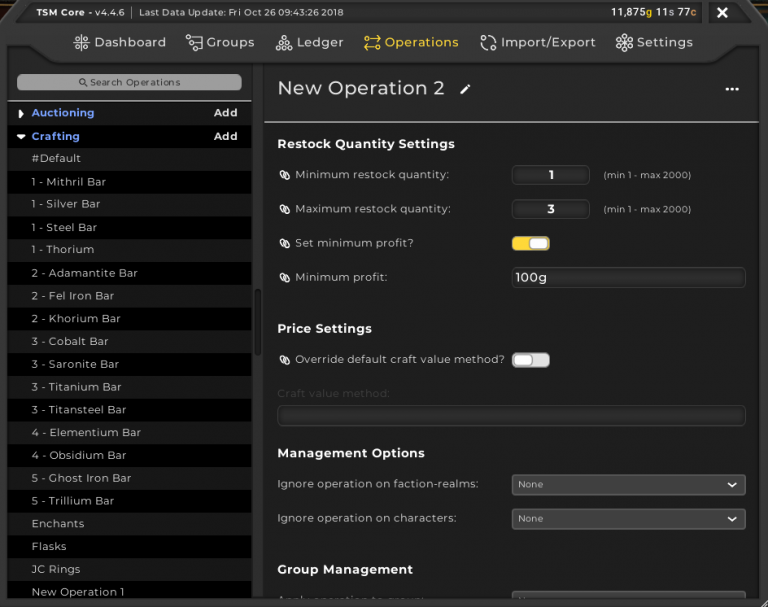
Task: Open Ignore operation on faction-realms dropdown
Action: pos(628,484)
